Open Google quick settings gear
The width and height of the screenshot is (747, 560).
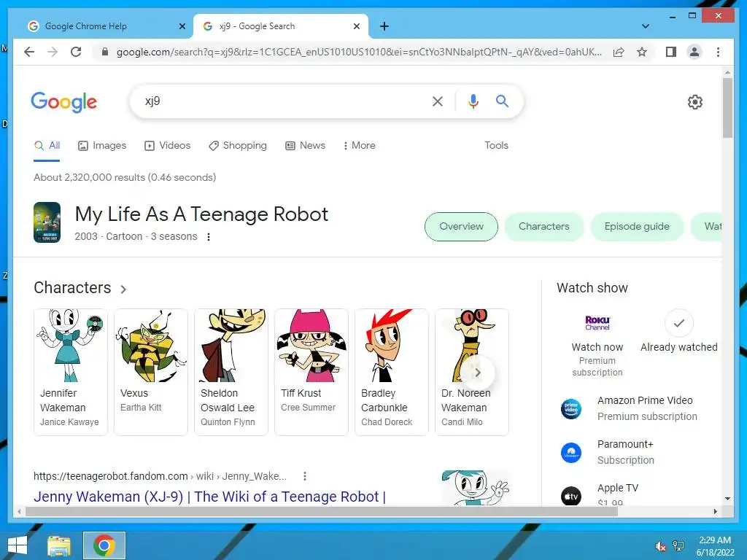pyautogui.click(x=695, y=102)
